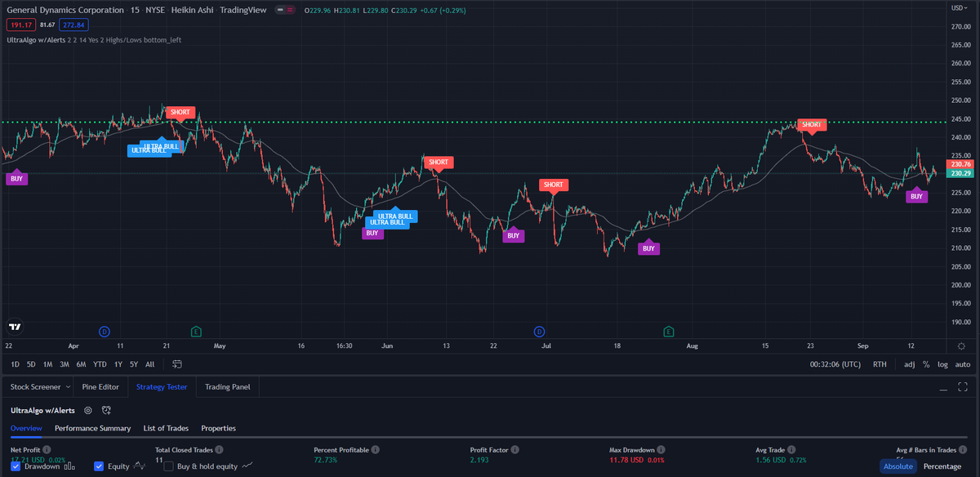This screenshot has width=980, height=477.
Task: Click the Buy & hold equity line icon
Action: (x=247, y=466)
